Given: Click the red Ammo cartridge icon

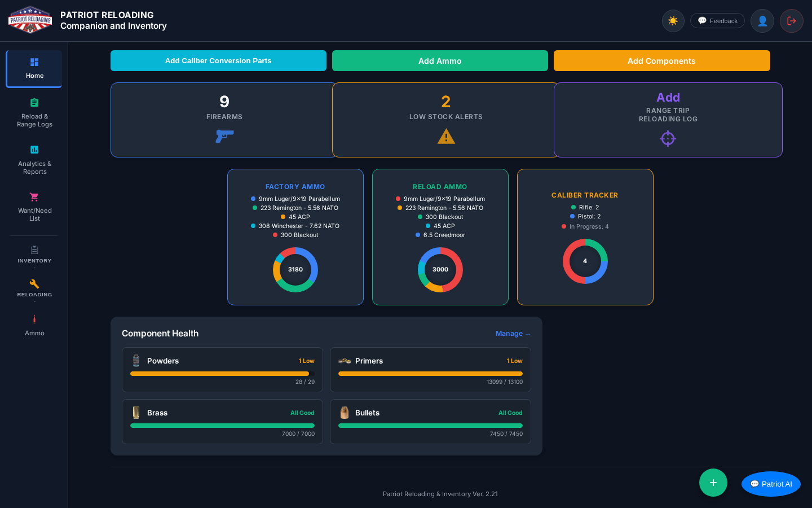Looking at the screenshot, I should [x=34, y=319].
